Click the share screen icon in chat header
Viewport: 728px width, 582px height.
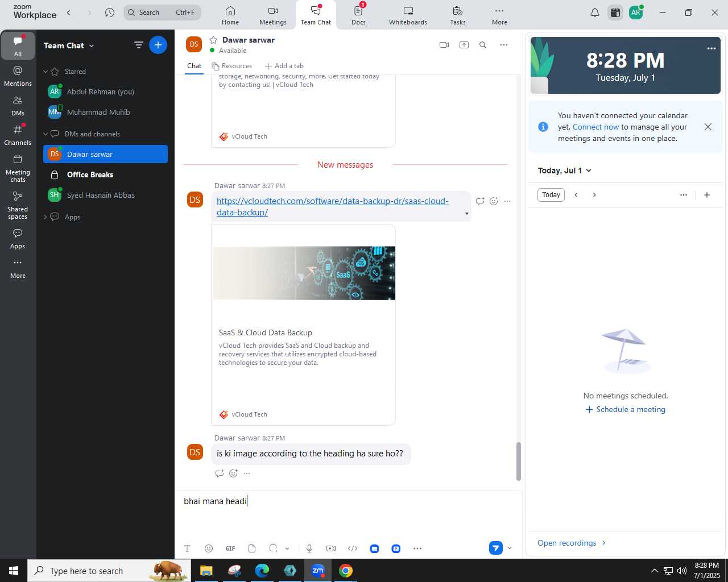[464, 45]
